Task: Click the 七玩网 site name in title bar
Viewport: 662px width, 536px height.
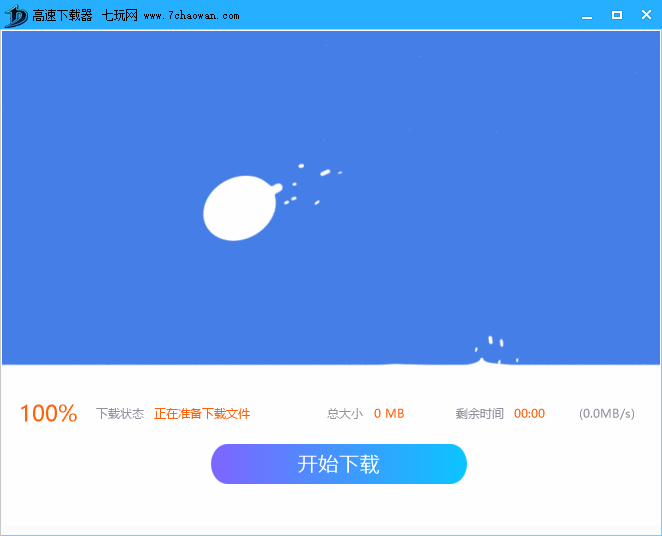Action: pos(119,16)
